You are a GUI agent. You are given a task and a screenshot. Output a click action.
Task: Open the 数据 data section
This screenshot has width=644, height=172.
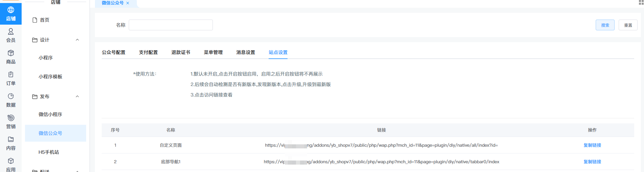11,100
